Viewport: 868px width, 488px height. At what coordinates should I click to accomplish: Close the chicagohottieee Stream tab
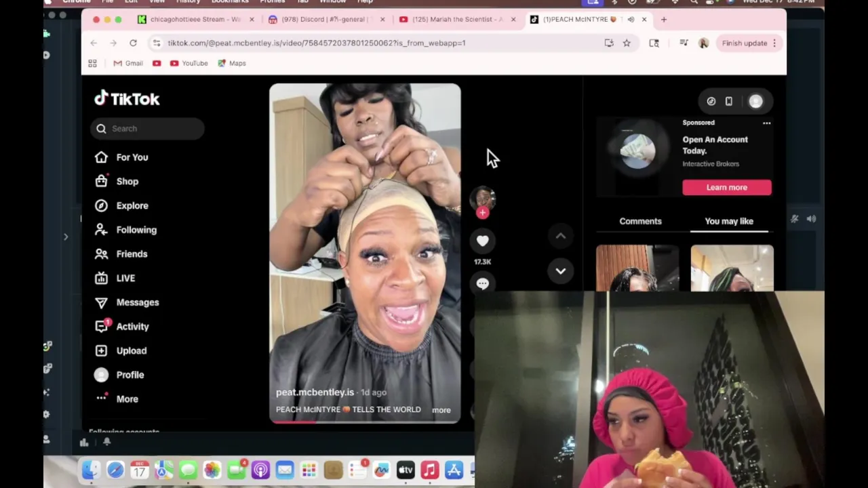[252, 20]
